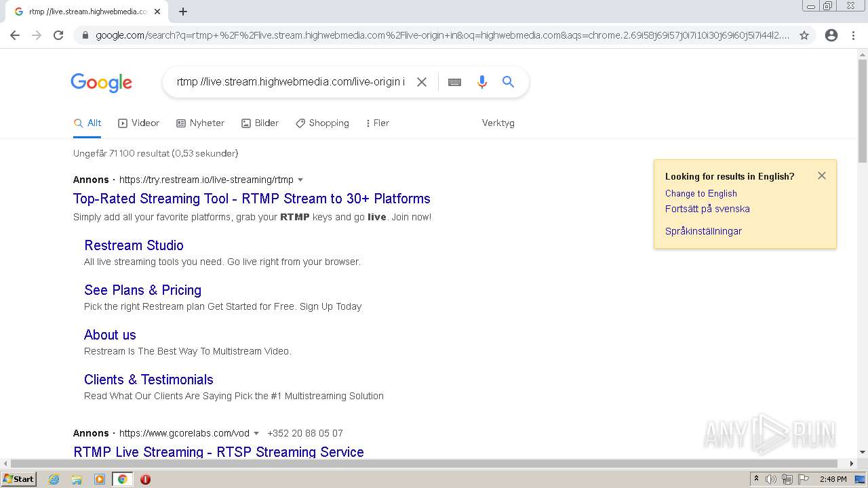
Task: Show hidden system tray icons
Action: point(756,479)
